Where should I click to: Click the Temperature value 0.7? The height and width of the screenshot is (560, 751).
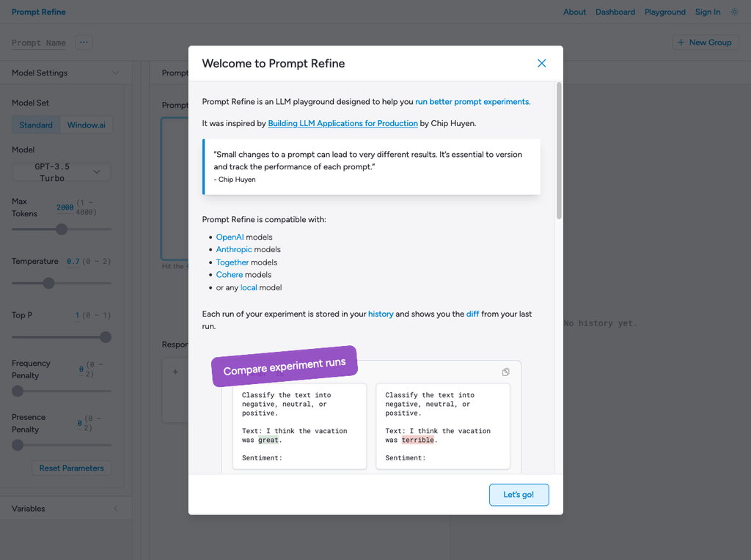73,262
